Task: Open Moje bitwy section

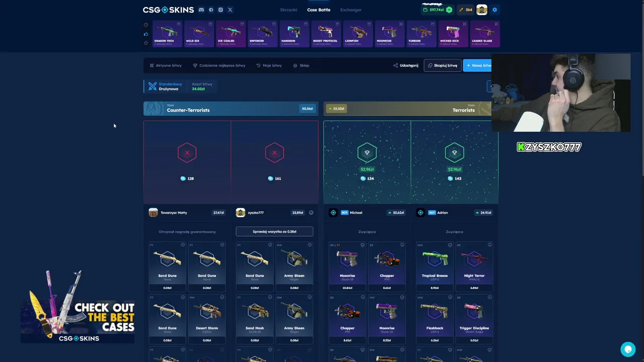Action: coord(269,65)
